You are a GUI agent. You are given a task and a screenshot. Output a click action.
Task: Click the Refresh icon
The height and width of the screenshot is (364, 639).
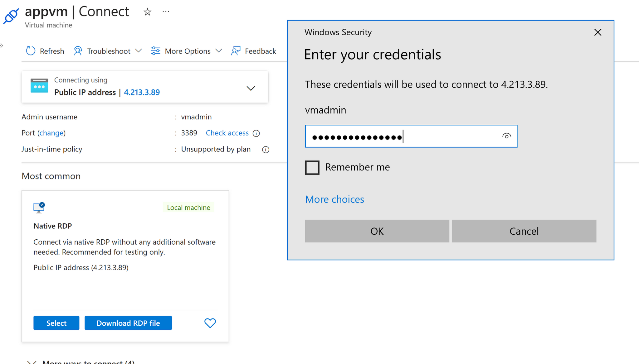(x=31, y=50)
